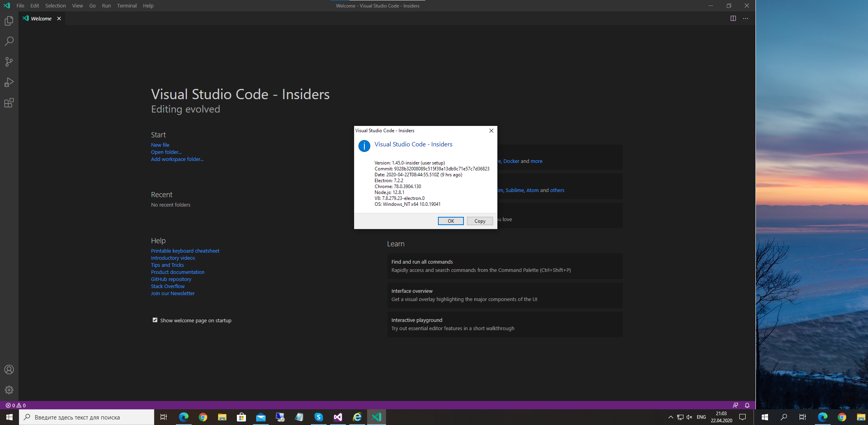Open the feedback icon in status bar
Screen dimensions: 868x425
pyautogui.click(x=735, y=405)
